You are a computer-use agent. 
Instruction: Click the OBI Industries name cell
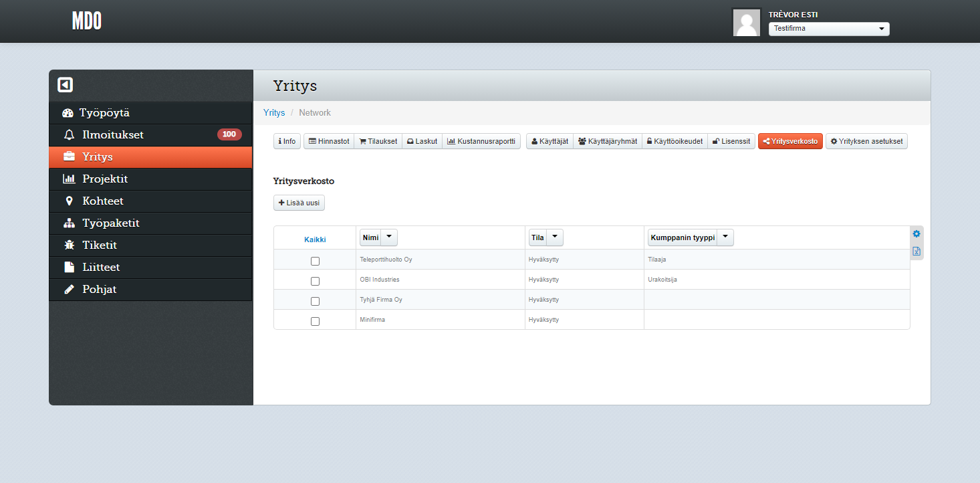(x=441, y=280)
